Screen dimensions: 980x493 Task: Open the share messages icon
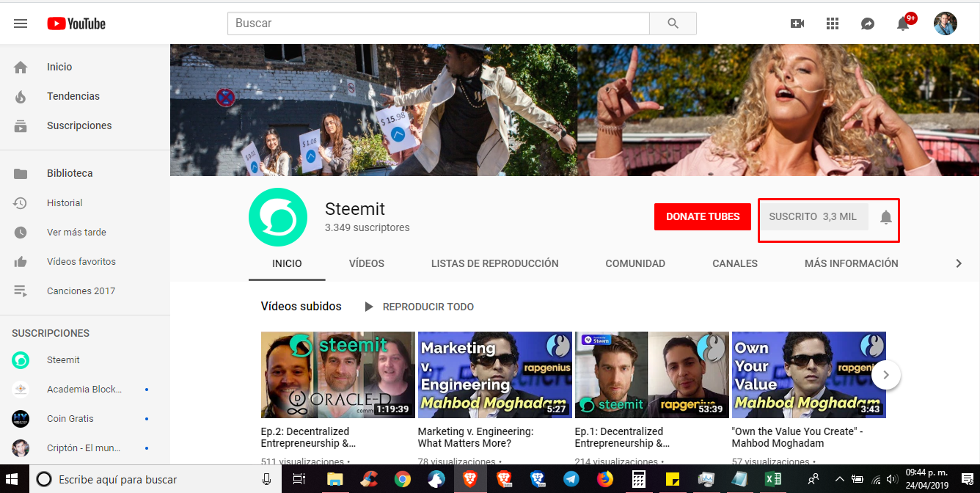point(867,23)
